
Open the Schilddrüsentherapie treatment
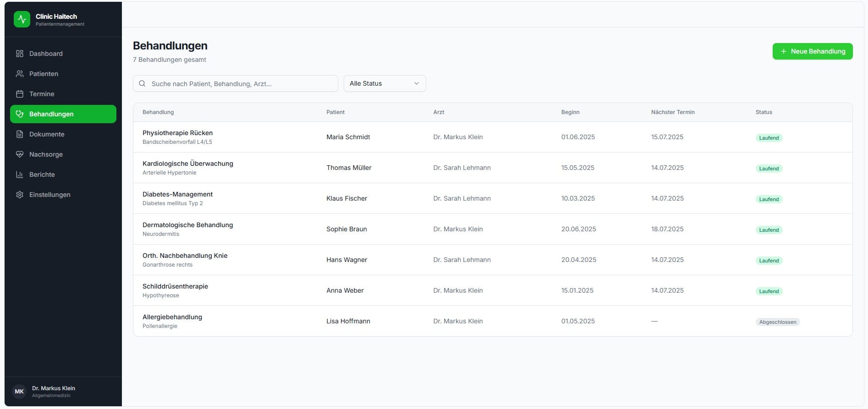[176, 286]
